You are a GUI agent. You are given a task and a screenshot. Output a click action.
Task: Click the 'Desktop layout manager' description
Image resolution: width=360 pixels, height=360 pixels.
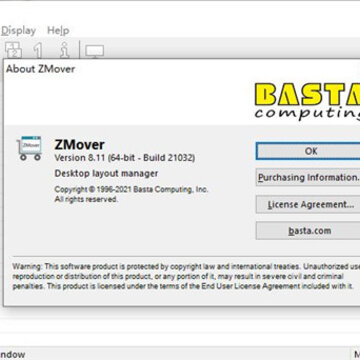coord(106,174)
